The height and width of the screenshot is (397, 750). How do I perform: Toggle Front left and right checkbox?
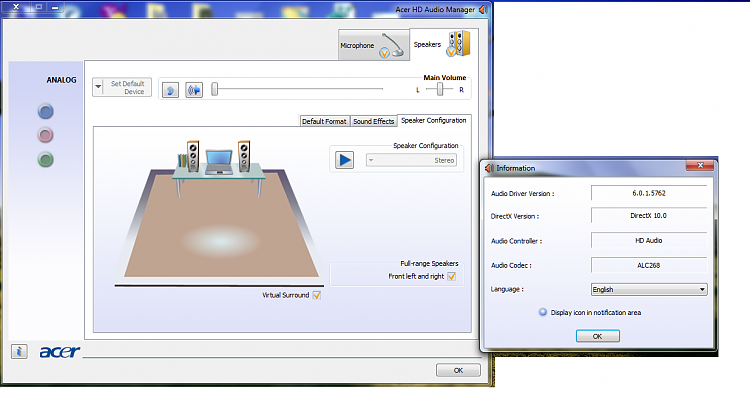452,276
